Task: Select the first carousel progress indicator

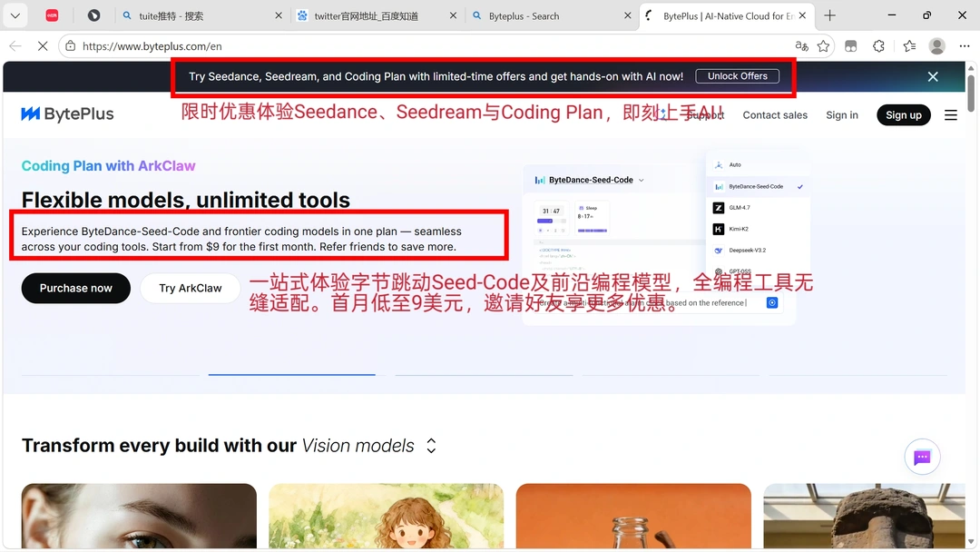Action: coord(110,374)
